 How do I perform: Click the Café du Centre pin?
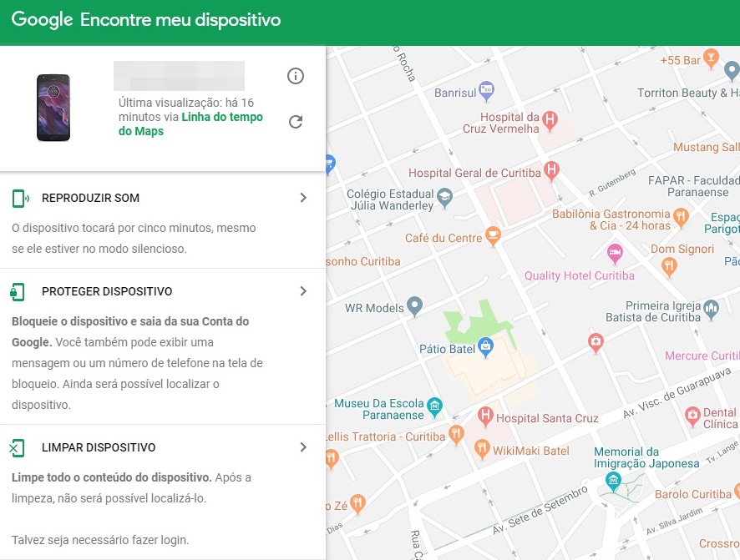point(493,235)
